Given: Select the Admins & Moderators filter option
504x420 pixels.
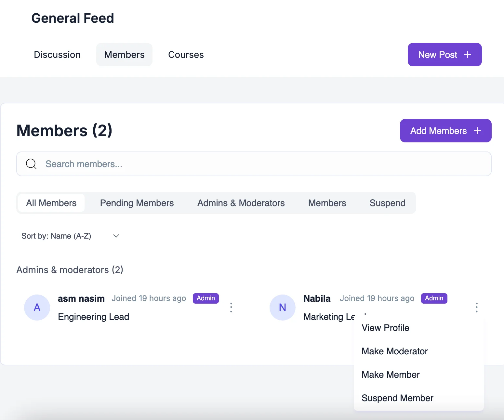Looking at the screenshot, I should tap(241, 203).
